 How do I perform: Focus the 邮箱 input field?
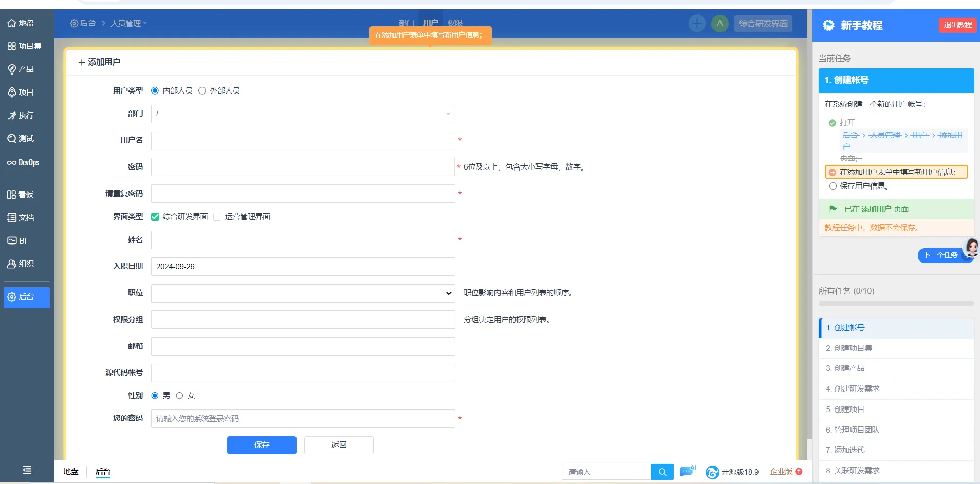click(x=303, y=346)
